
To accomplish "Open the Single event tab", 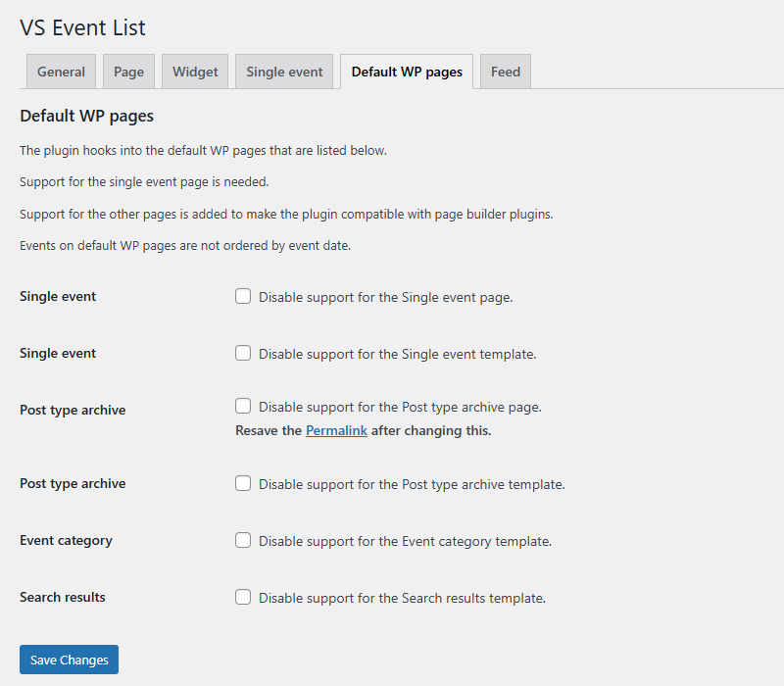I will (284, 71).
